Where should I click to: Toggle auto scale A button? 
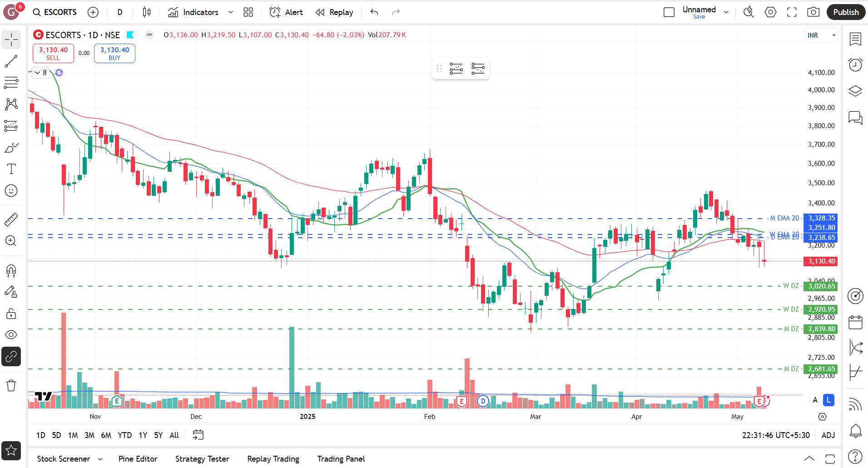tap(815, 400)
